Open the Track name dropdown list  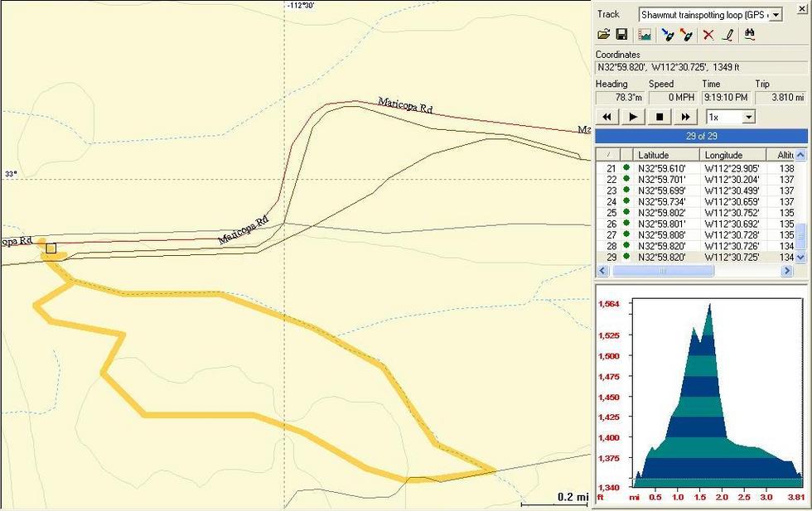[776, 15]
